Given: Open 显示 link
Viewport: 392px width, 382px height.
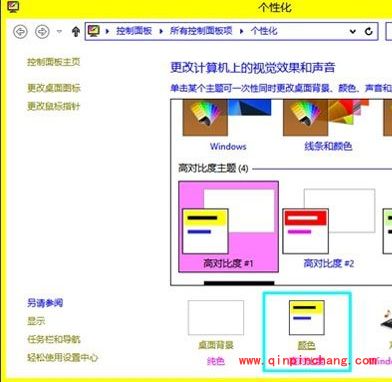Looking at the screenshot, I should point(36,321).
